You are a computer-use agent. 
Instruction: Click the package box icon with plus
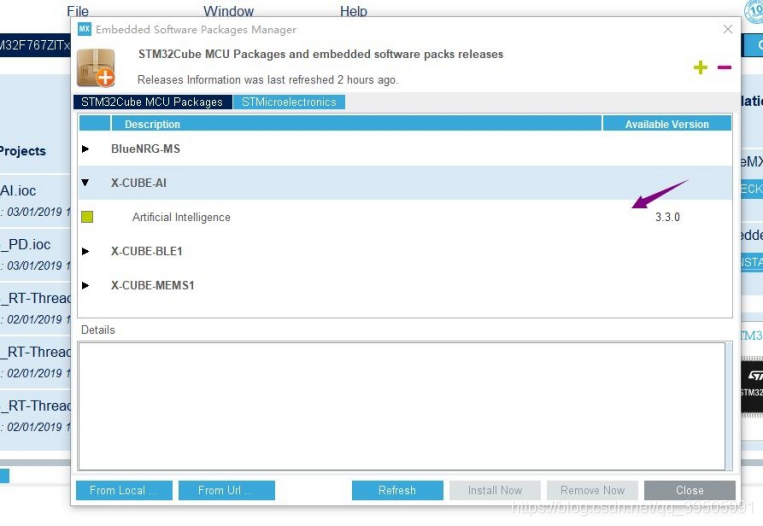96,68
